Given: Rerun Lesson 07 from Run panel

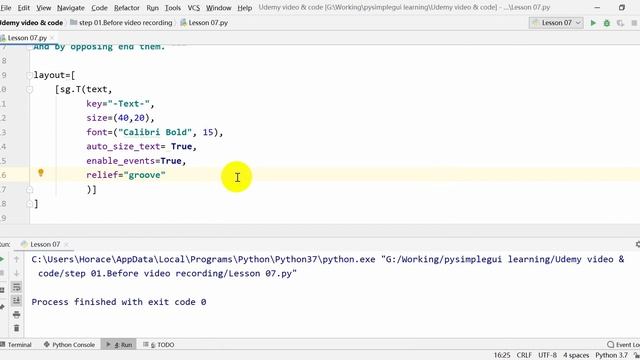Looking at the screenshot, I should coord(2,259).
